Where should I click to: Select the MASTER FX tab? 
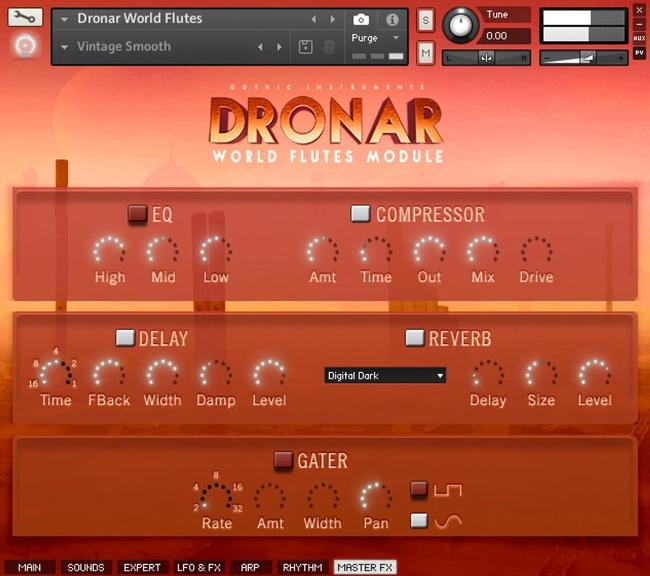[365, 567]
